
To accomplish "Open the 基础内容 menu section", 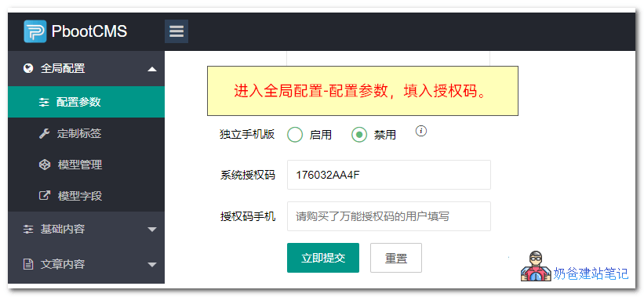I will tap(86, 229).
